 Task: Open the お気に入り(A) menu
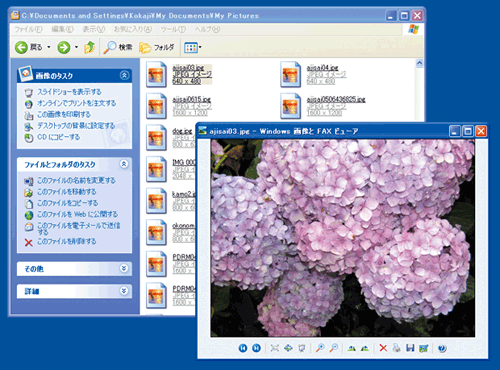(x=133, y=29)
